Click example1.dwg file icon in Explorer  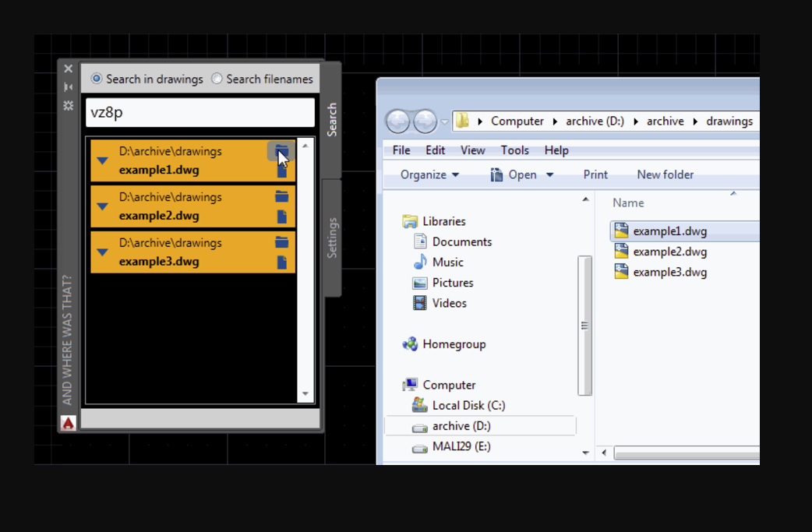[621, 231]
